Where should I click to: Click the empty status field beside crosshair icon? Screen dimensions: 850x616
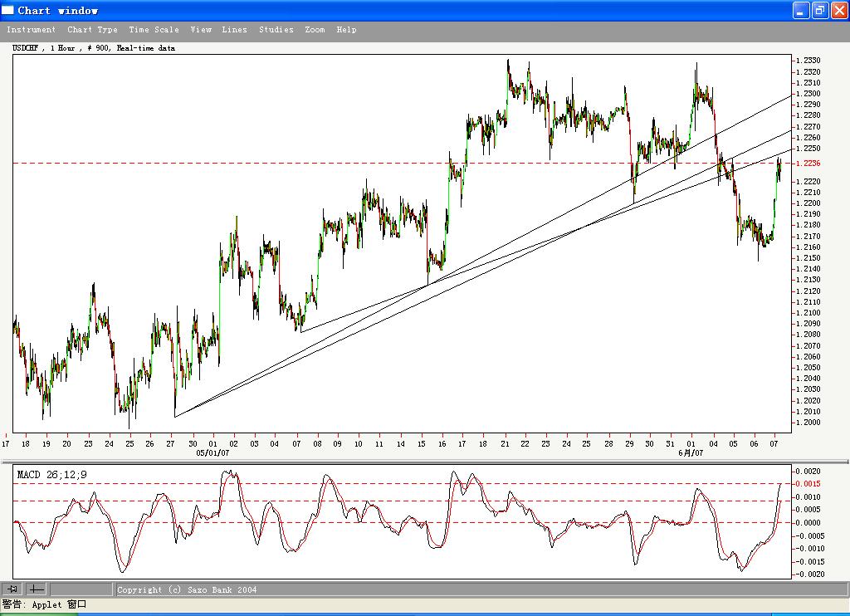[81, 589]
